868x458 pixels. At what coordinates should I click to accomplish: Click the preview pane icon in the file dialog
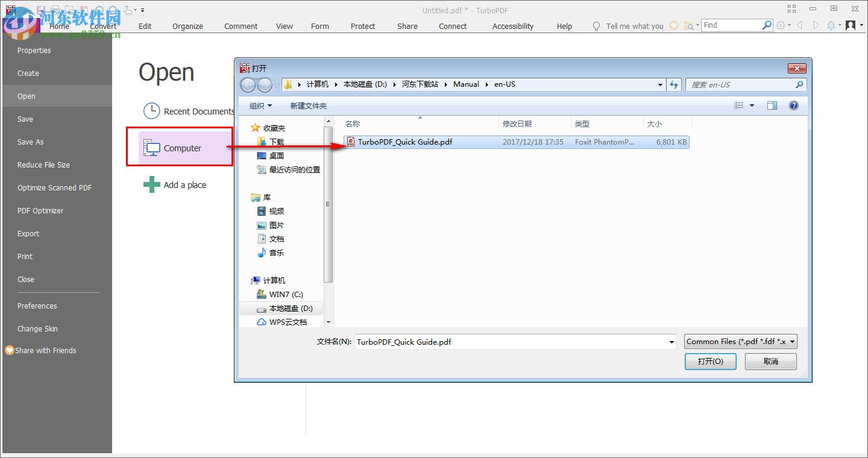pyautogui.click(x=772, y=105)
